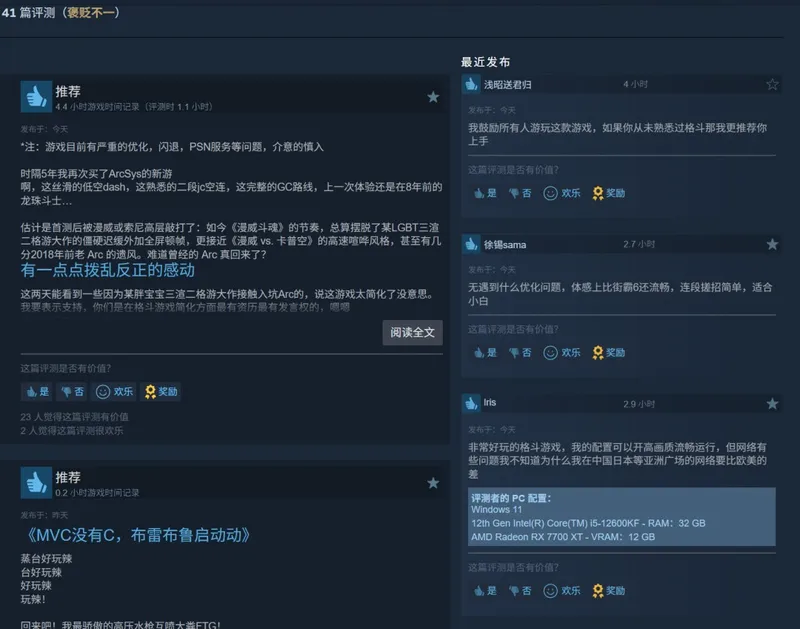
Task: Click AMD Radeon RX 7700 XT line
Action: tap(563, 537)
